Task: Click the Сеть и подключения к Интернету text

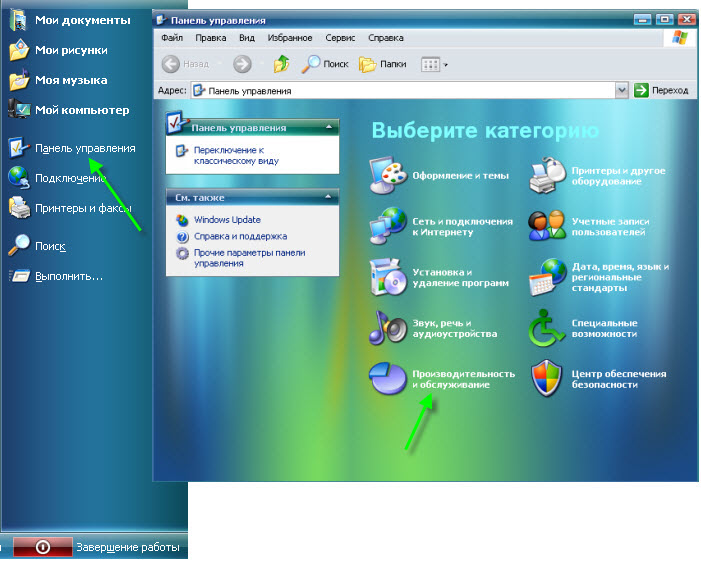Action: [462, 227]
